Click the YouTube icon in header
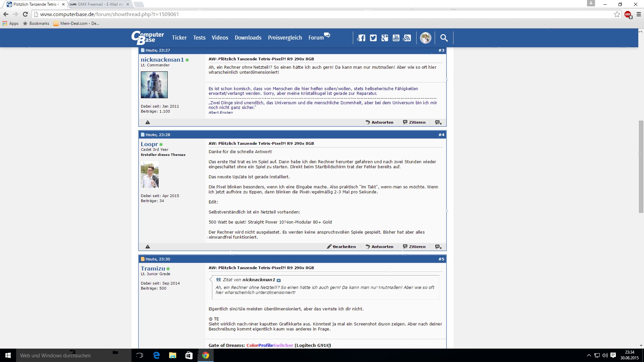The height and width of the screenshot is (362, 644). coord(396,38)
